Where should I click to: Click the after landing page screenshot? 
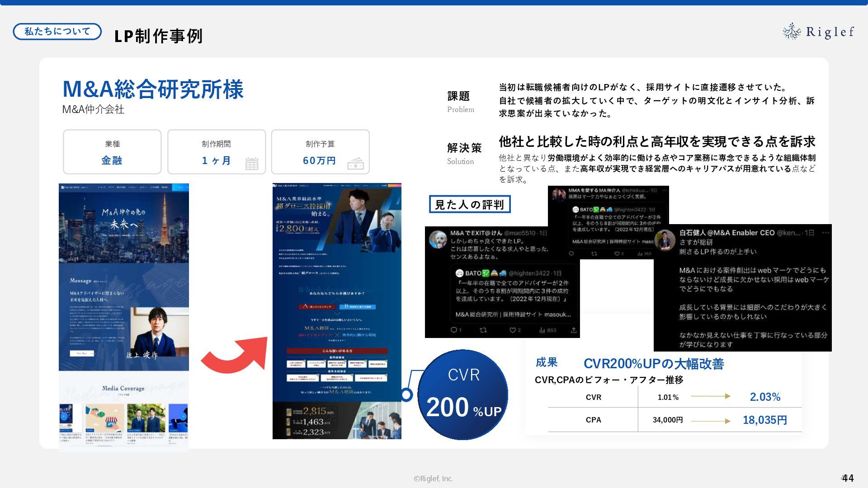pyautogui.click(x=337, y=311)
